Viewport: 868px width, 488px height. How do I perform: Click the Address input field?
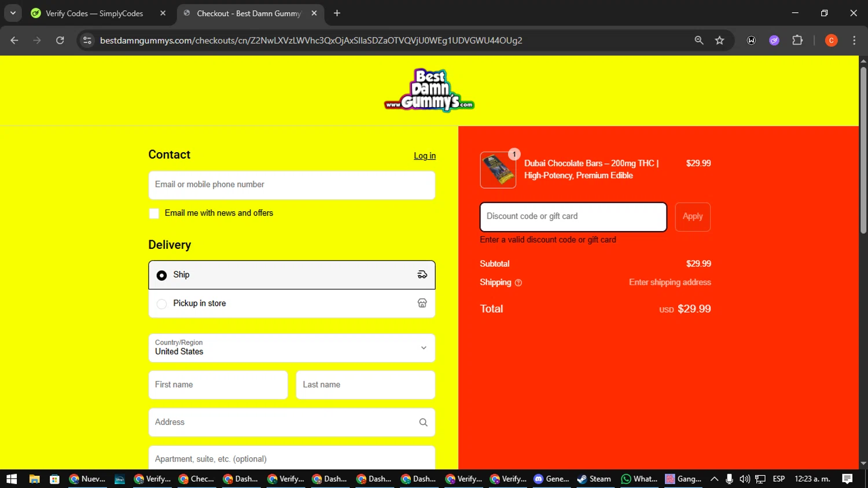point(292,423)
